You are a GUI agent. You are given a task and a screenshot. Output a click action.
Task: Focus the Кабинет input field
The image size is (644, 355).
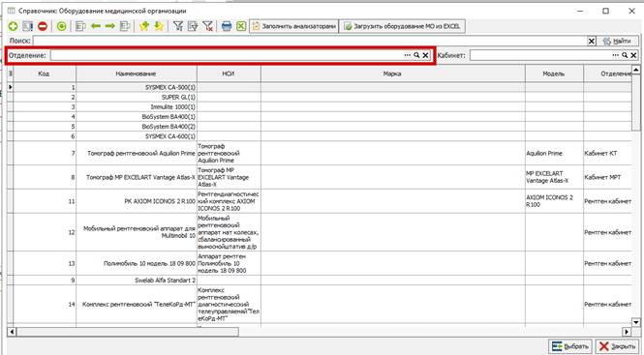540,55
